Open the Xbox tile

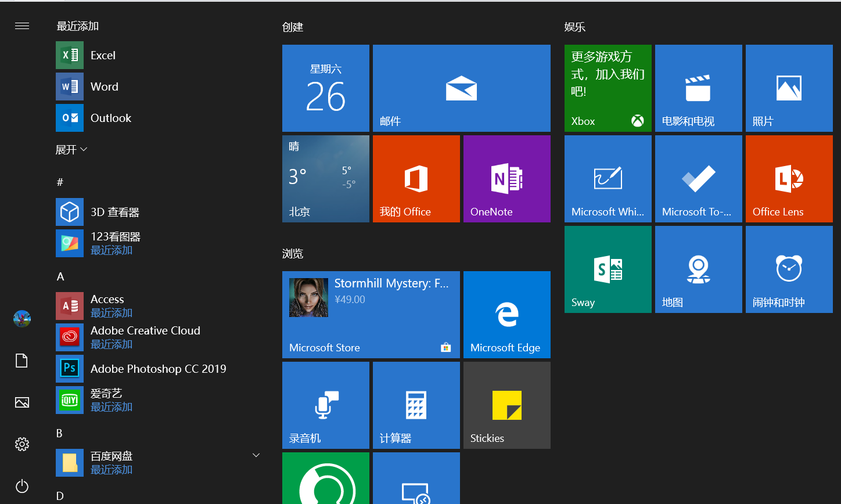click(x=608, y=88)
